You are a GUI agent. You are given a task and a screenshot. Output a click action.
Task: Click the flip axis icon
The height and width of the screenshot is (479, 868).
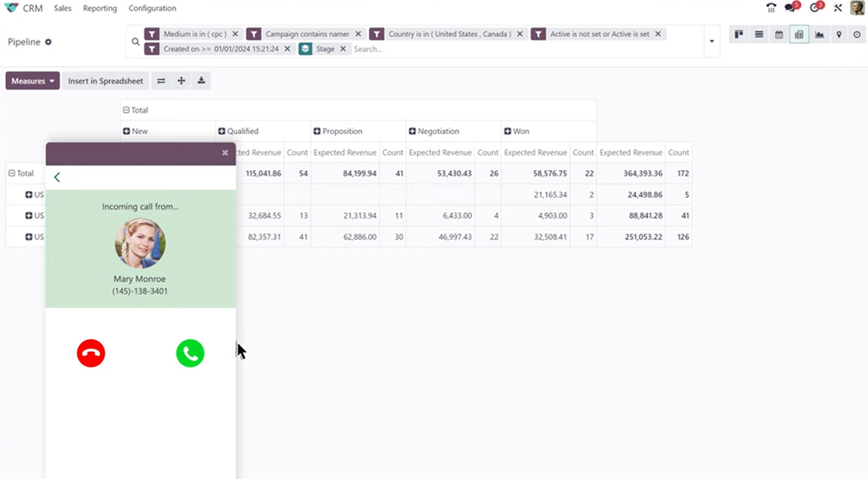coord(161,81)
